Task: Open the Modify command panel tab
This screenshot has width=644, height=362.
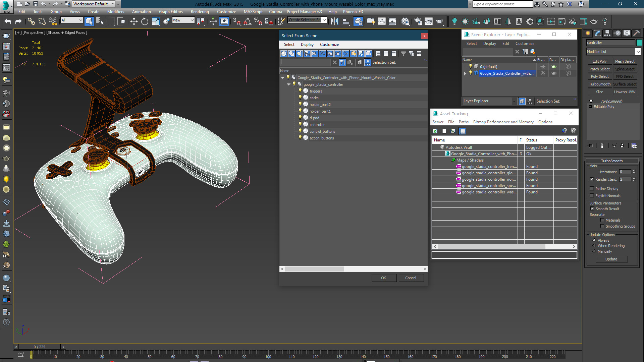Action: click(x=598, y=33)
